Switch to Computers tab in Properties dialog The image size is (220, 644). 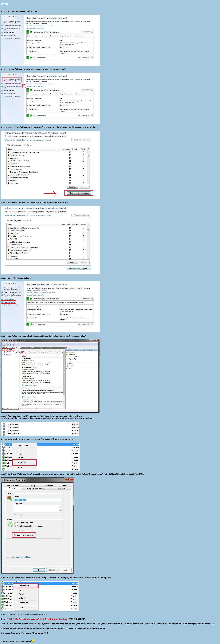click(61, 488)
